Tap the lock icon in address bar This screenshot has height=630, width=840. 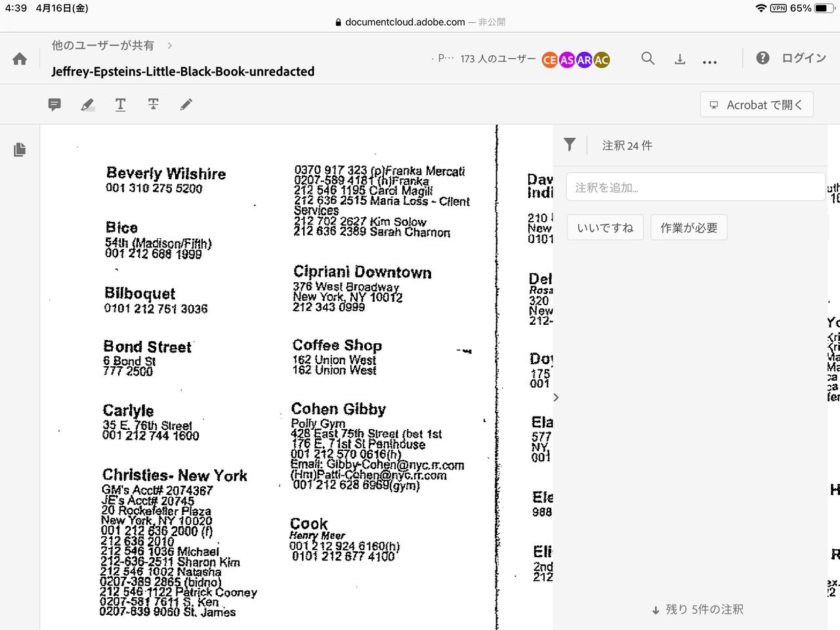click(x=339, y=22)
